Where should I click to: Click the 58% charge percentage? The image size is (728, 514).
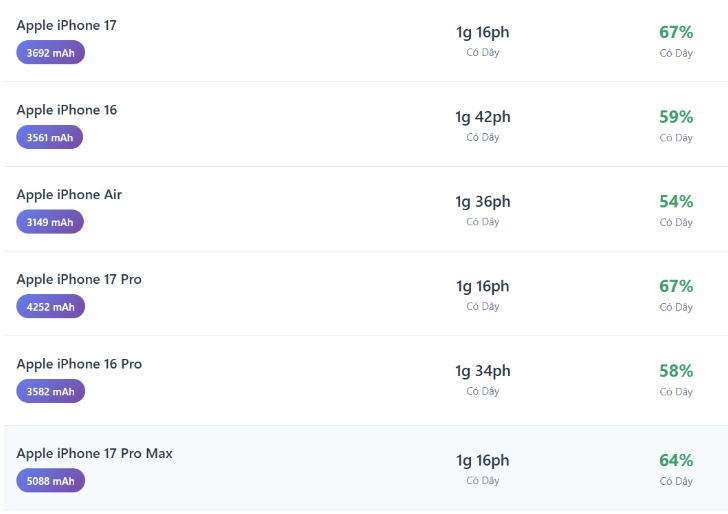[676, 371]
